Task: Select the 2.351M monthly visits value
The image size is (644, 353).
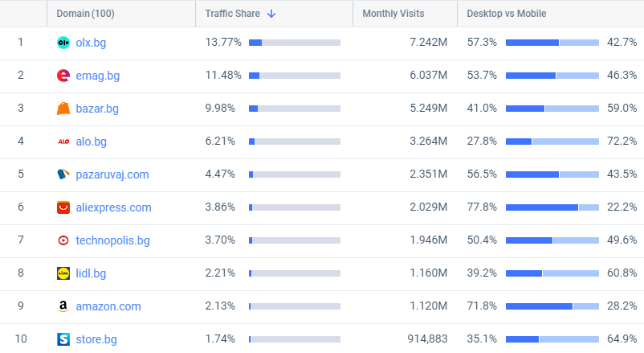Action: coord(428,174)
